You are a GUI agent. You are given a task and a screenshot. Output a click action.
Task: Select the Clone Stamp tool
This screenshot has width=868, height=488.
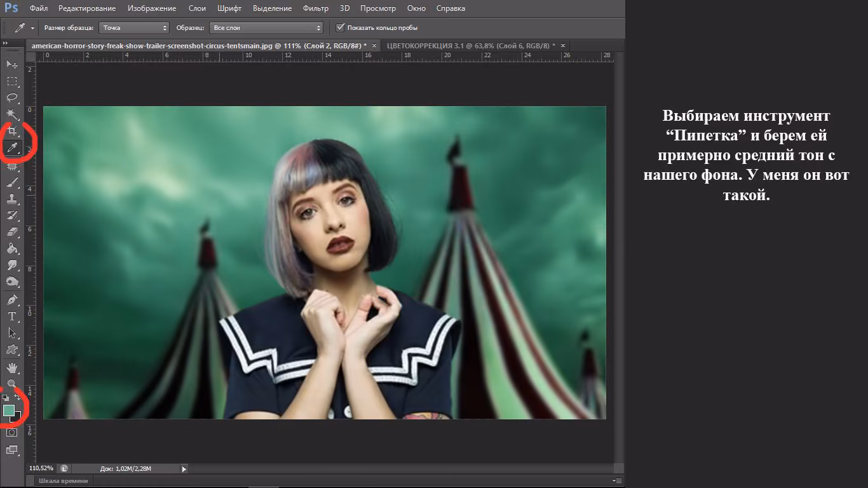12,199
